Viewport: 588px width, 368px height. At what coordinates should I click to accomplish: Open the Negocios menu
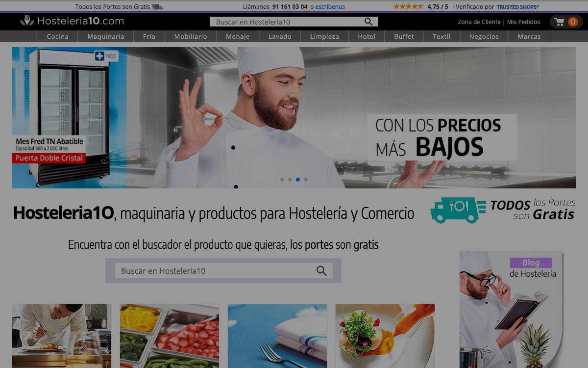pos(484,36)
